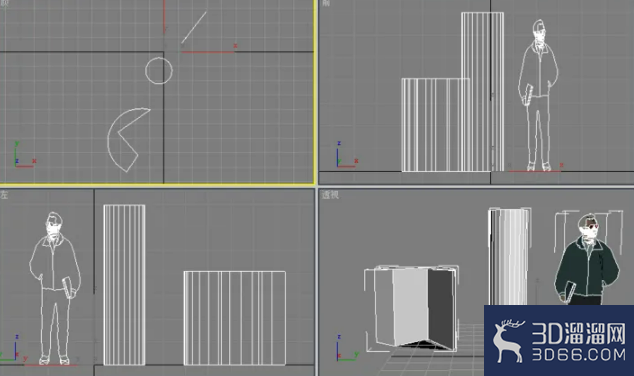Select the shaded cylinder in perspective viewport
Screen dimensions: 634x376
[x=509, y=257]
